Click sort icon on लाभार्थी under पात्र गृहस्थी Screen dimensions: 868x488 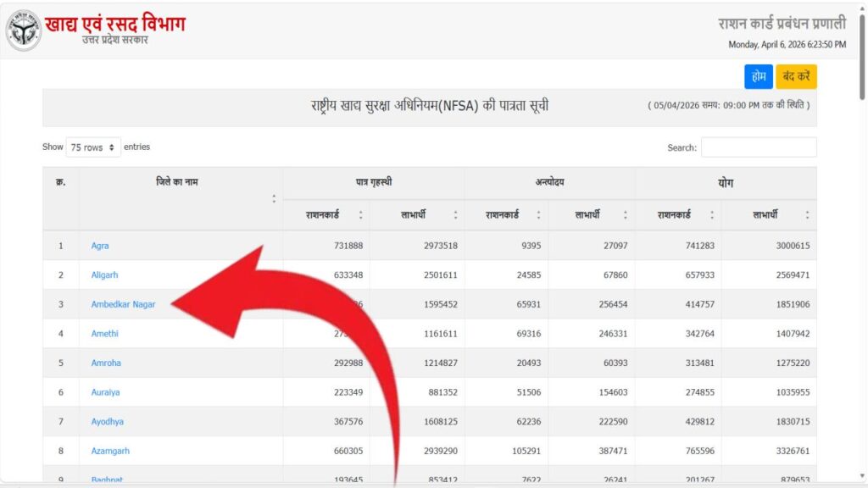(x=455, y=214)
